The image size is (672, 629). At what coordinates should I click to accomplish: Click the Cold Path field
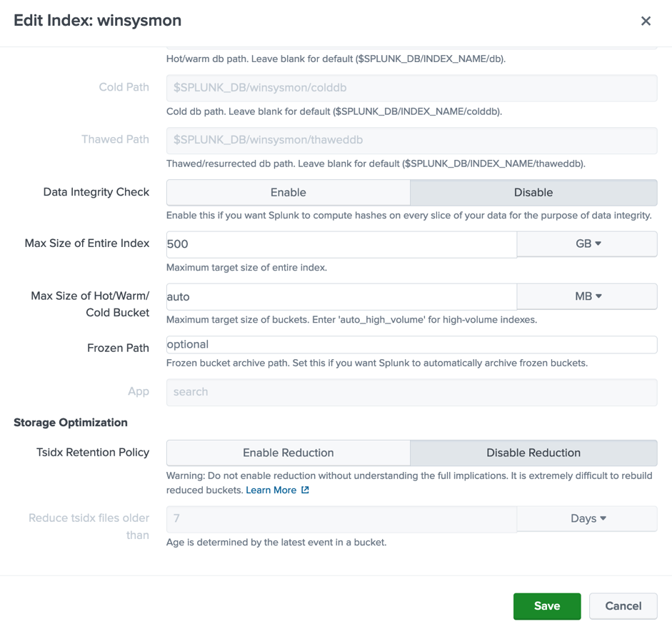point(411,88)
